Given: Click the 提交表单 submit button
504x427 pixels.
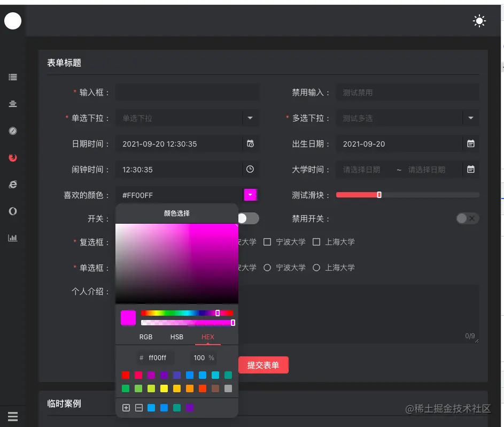Looking at the screenshot, I should point(263,365).
